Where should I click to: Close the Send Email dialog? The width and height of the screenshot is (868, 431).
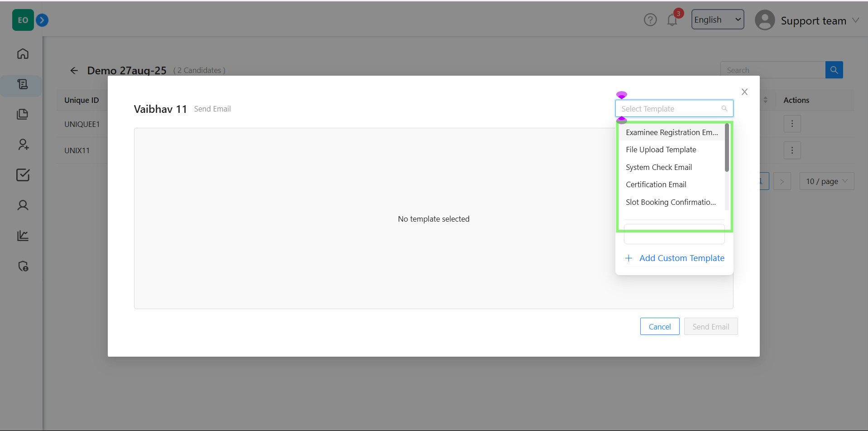pos(744,92)
